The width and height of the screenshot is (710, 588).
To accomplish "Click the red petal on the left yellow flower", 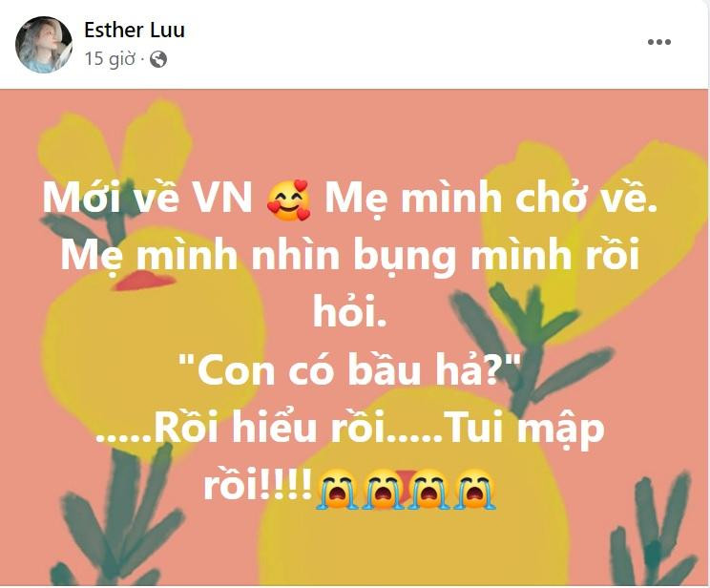I will (x=143, y=281).
